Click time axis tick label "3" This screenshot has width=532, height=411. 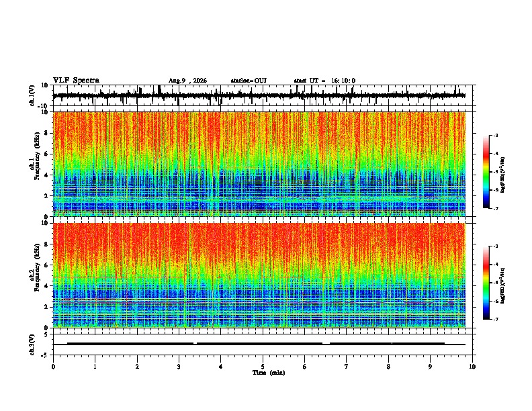click(179, 367)
